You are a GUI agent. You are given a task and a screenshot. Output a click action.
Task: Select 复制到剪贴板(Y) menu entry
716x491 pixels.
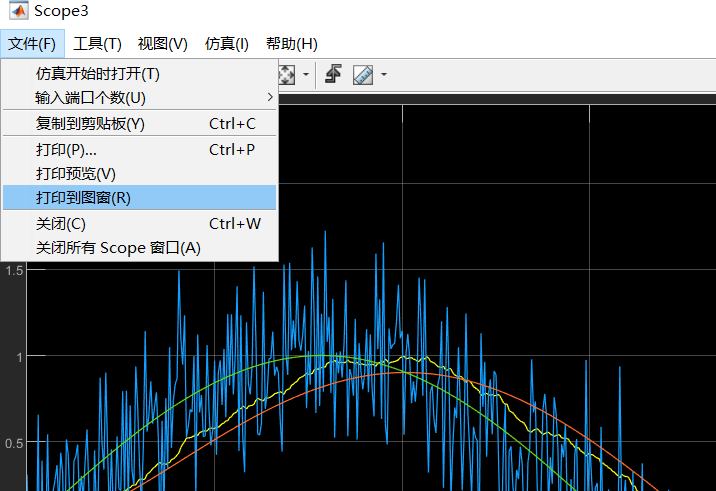pyautogui.click(x=140, y=123)
